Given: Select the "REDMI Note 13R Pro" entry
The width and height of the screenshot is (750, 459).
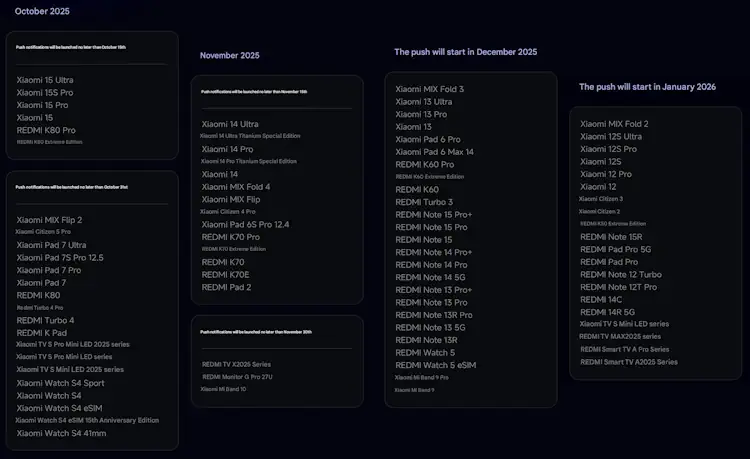Looking at the screenshot, I should (x=434, y=315).
